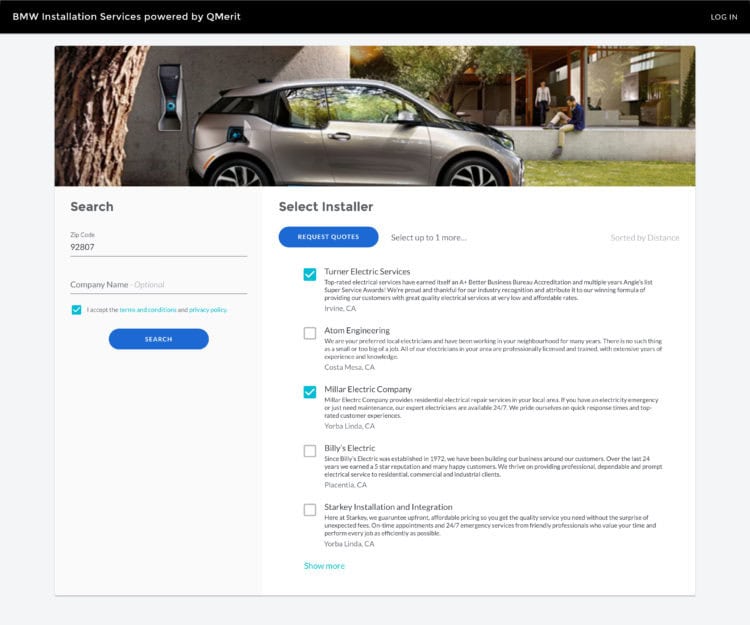Click the Billy's Electric installer name
The width and height of the screenshot is (750, 625).
coord(349,448)
